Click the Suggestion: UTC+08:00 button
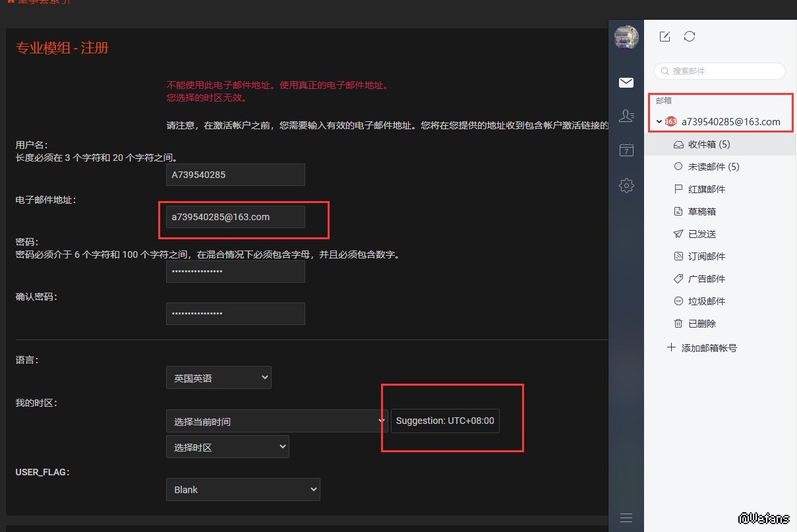Viewport: 797px width, 532px height. 445,421
